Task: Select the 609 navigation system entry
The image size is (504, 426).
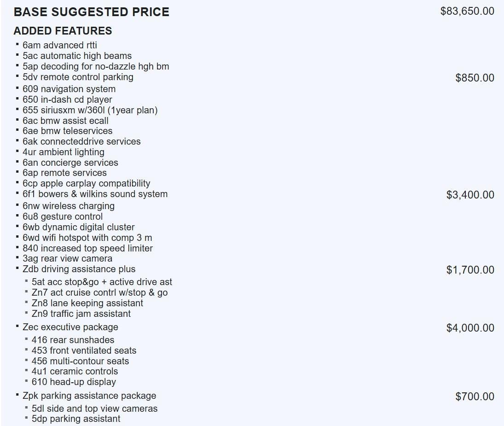Action: [x=69, y=89]
